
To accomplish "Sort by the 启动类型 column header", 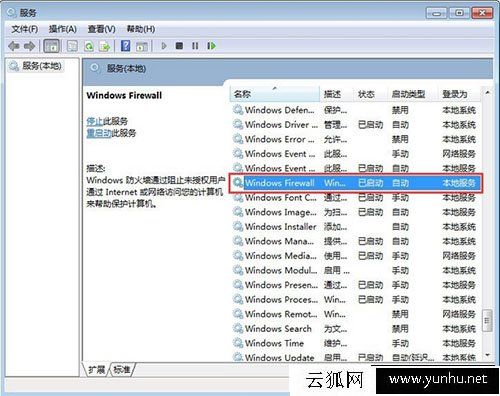I will click(412, 94).
